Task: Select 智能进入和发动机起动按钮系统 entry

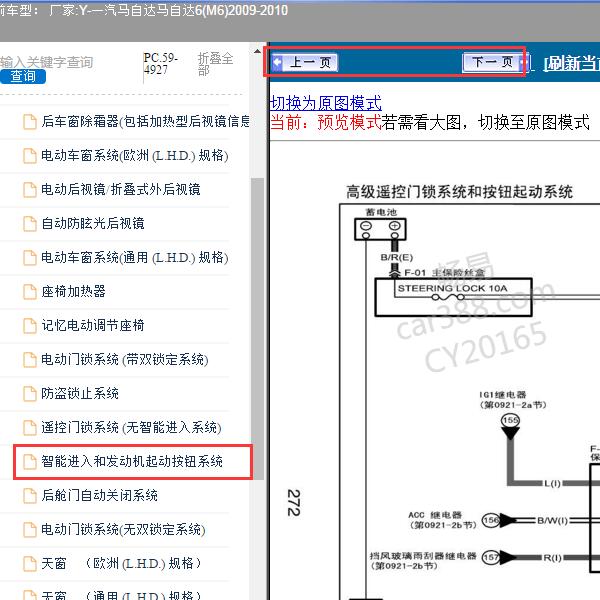Action: pyautogui.click(x=132, y=461)
